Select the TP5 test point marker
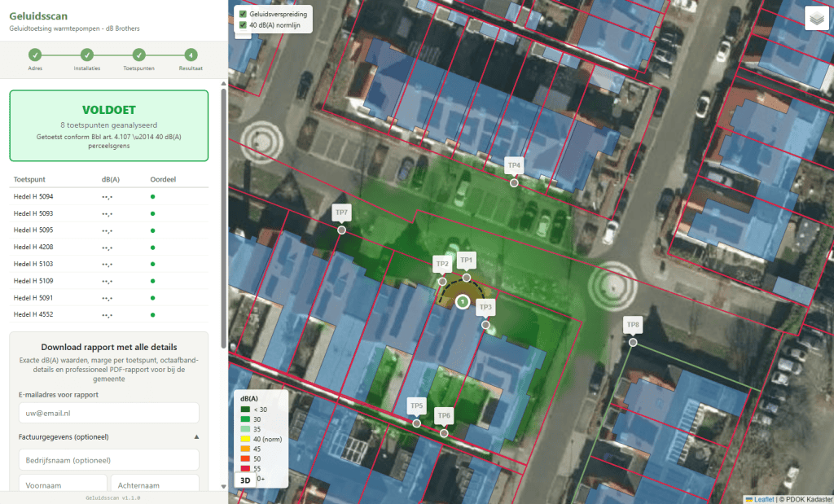This screenshot has height=504, width=834. pyautogui.click(x=416, y=423)
